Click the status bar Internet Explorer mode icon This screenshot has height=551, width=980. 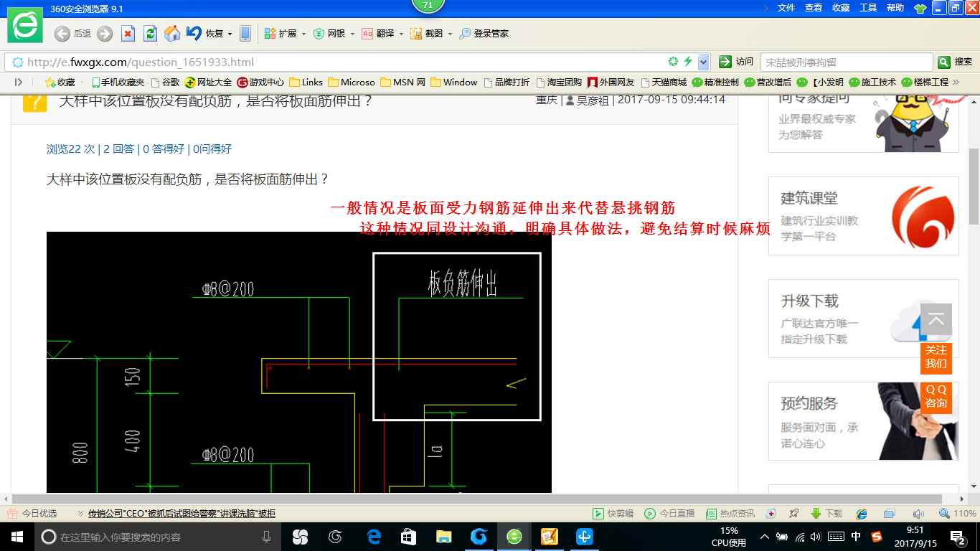point(862,514)
